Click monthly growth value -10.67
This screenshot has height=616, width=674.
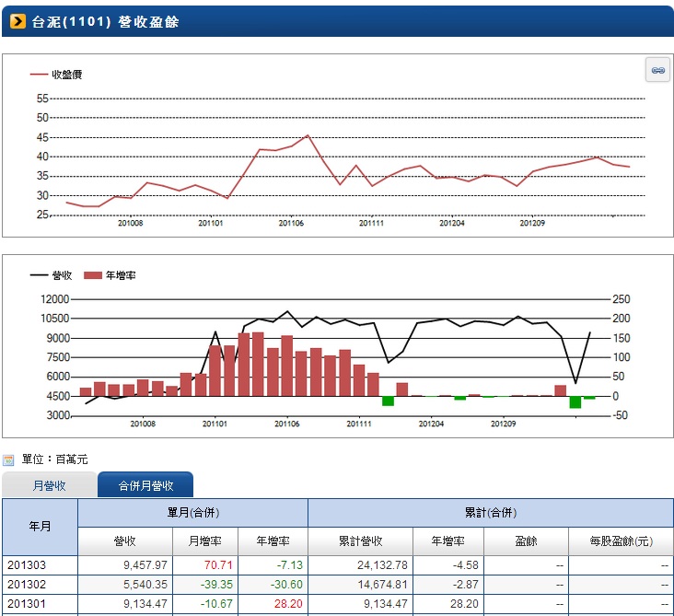click(x=216, y=603)
